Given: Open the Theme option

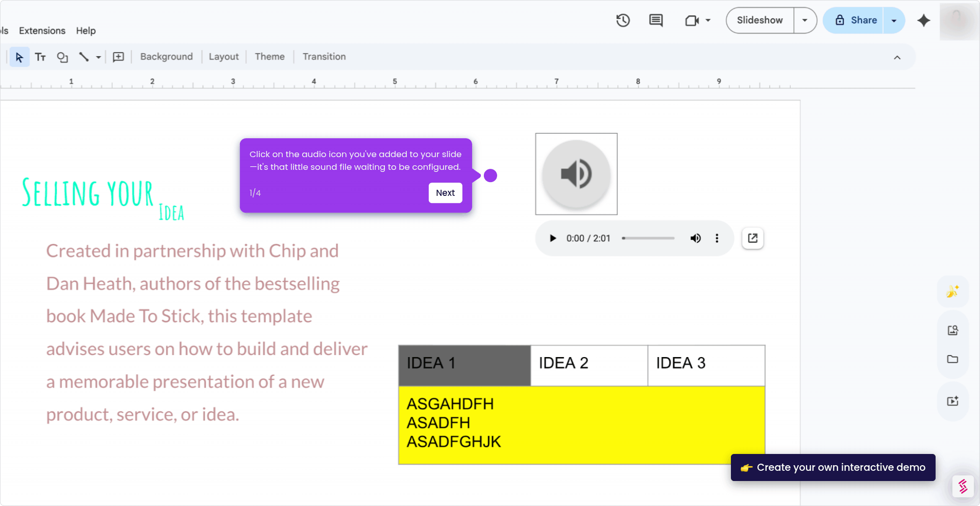Looking at the screenshot, I should point(269,57).
